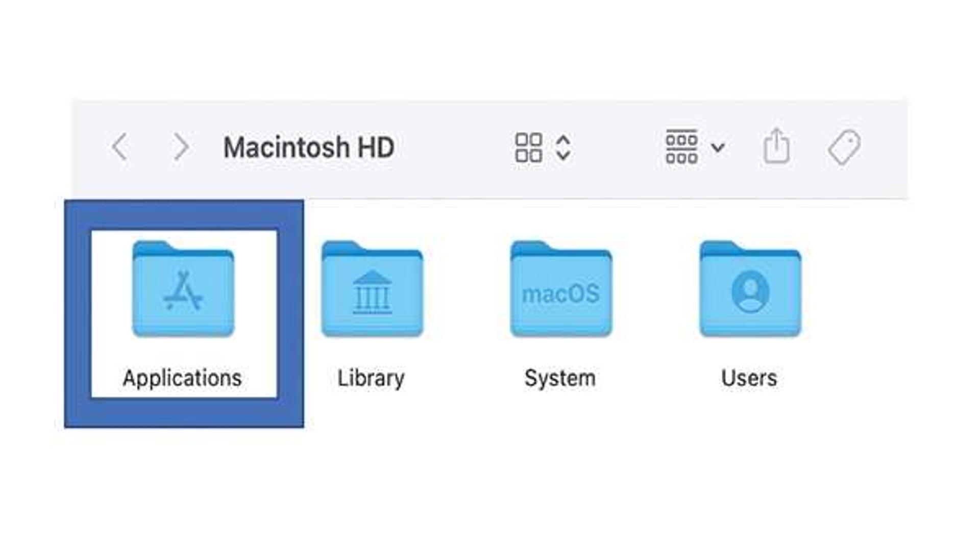Click the Users folder name
Screen dimensions: 980x544
749,379
